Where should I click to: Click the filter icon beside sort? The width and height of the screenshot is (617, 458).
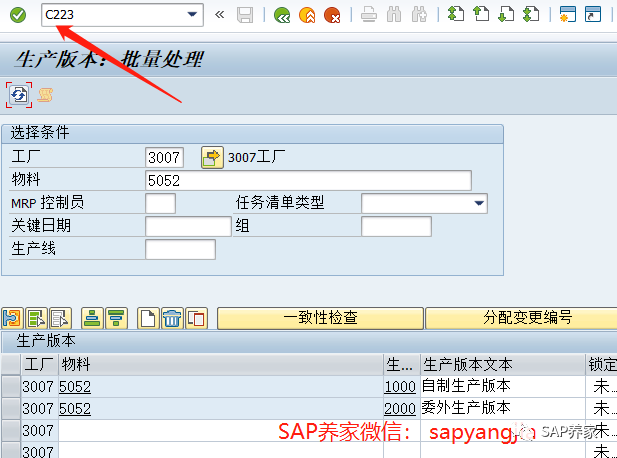point(116,318)
